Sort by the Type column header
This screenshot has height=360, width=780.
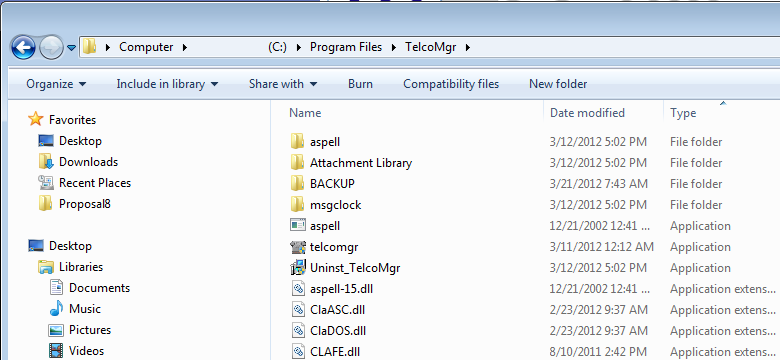[x=683, y=113]
